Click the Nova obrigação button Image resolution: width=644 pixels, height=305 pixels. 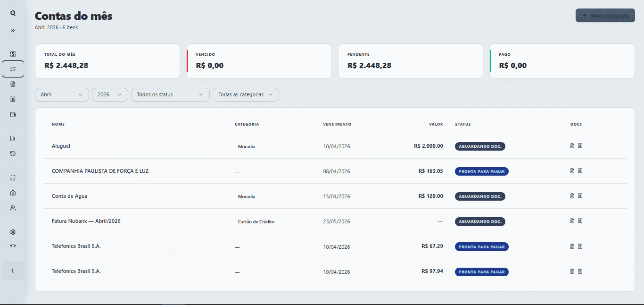(605, 16)
